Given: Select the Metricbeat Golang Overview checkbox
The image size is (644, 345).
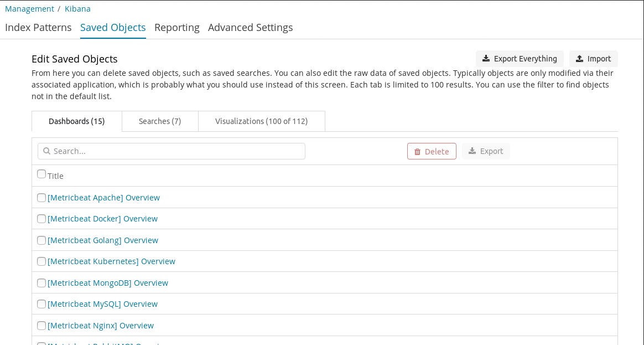Looking at the screenshot, I should (x=41, y=240).
